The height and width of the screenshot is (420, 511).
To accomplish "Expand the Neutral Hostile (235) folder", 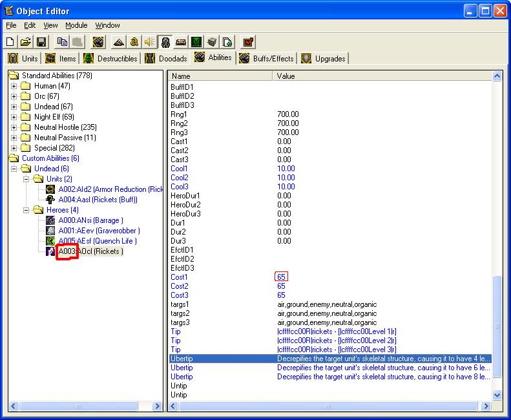I will click(x=14, y=127).
